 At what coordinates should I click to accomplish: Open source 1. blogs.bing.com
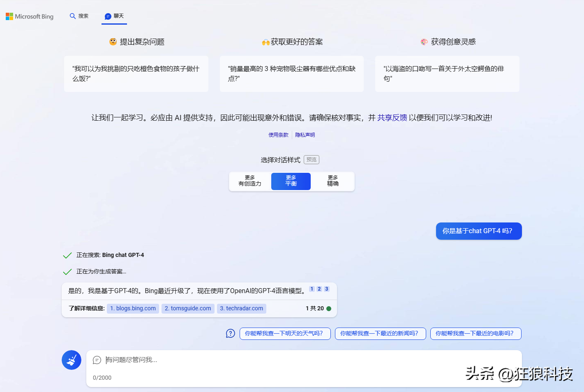(133, 308)
